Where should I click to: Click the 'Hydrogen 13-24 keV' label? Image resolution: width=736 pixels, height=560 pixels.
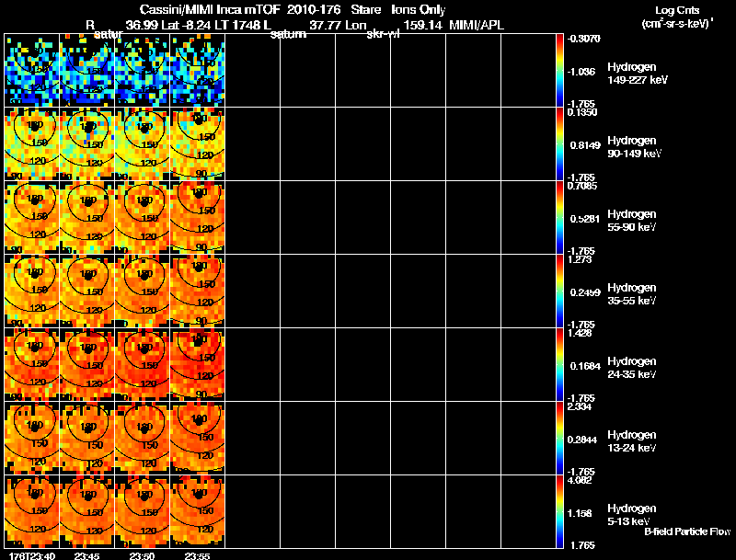pos(632,441)
